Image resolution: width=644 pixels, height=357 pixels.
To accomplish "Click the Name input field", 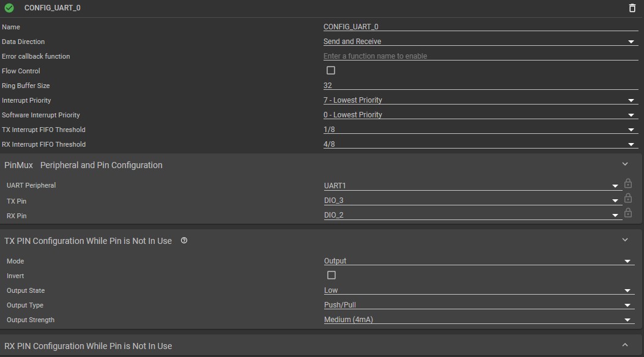I will (x=480, y=27).
